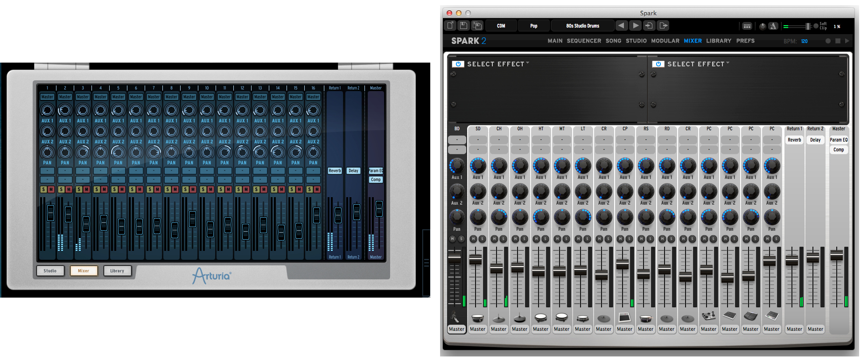The height and width of the screenshot is (363, 868).
Task: Open the PREFS tab
Action: tap(745, 41)
